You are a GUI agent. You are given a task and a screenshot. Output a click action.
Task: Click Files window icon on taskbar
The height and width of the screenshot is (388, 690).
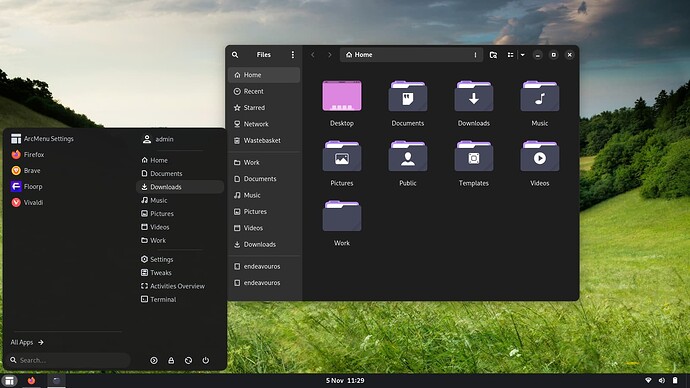click(56, 381)
